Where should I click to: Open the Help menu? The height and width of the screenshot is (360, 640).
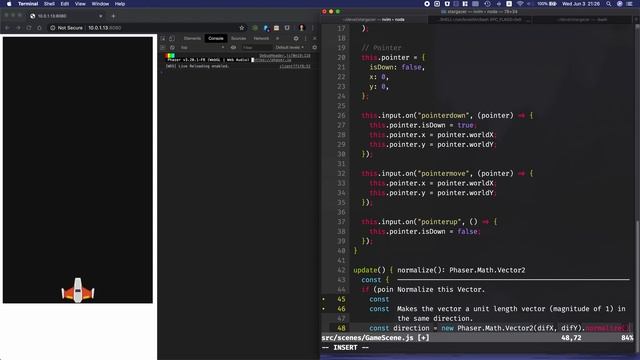[x=120, y=4]
